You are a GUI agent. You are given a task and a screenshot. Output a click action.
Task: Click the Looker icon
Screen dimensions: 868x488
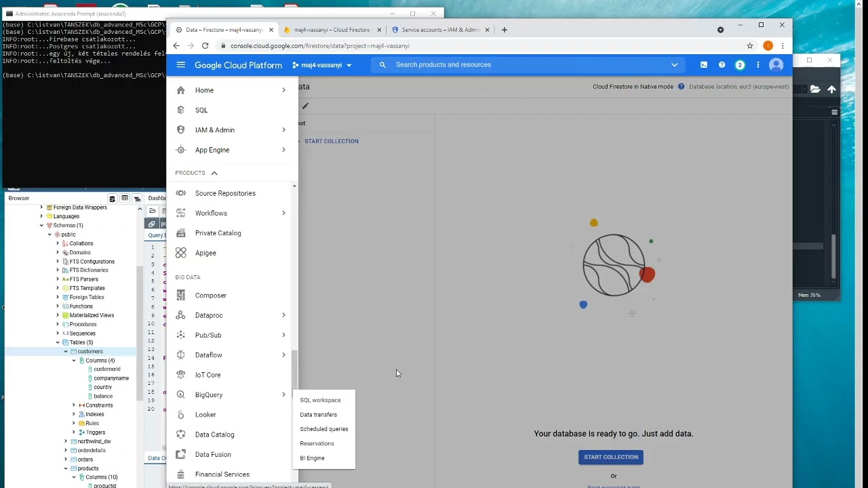(x=180, y=415)
